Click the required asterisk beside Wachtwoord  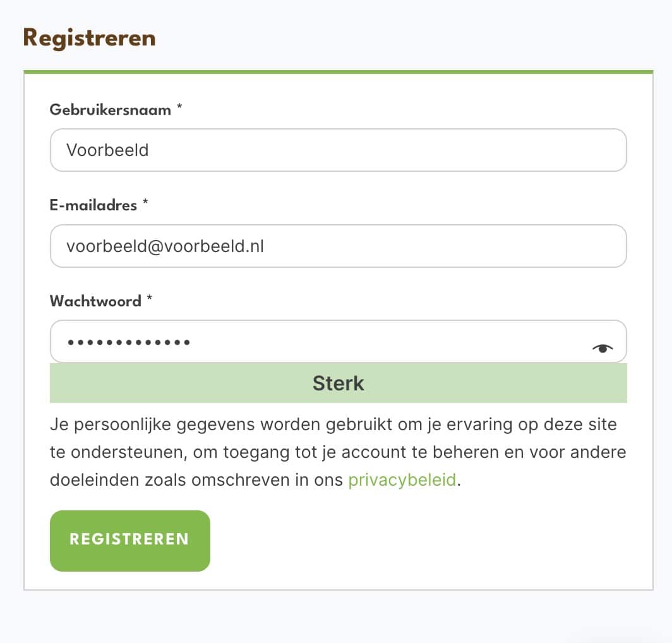pyautogui.click(x=150, y=300)
